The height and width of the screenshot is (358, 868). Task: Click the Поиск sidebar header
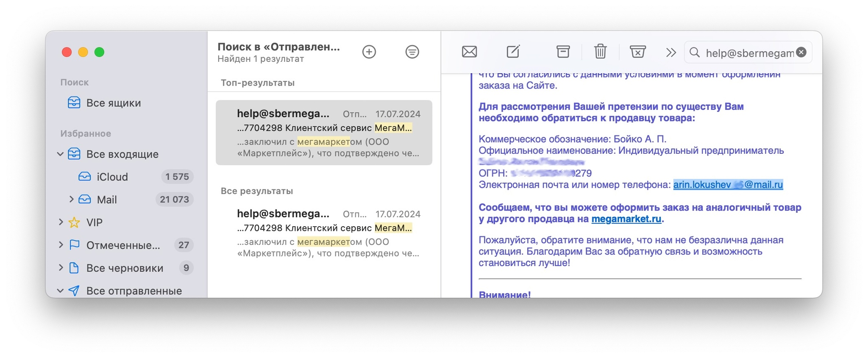pos(74,82)
